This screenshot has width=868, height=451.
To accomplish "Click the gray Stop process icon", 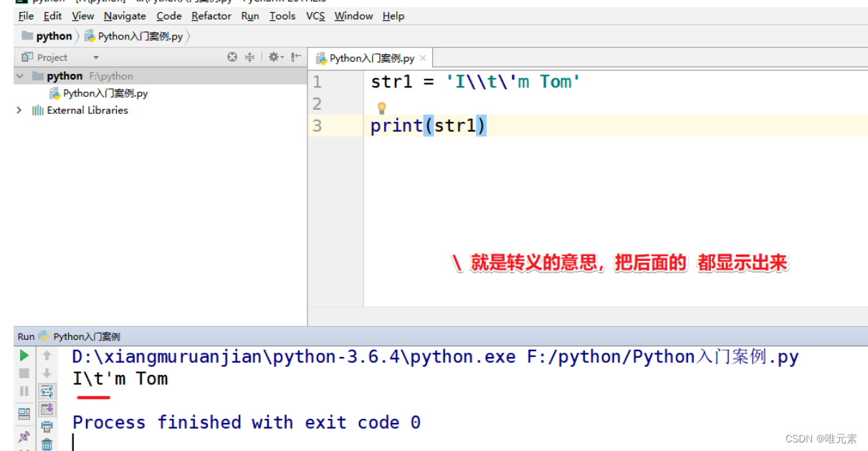I will 24,373.
